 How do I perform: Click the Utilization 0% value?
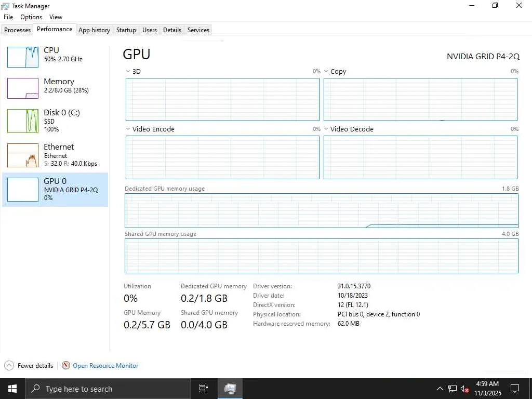(x=130, y=299)
